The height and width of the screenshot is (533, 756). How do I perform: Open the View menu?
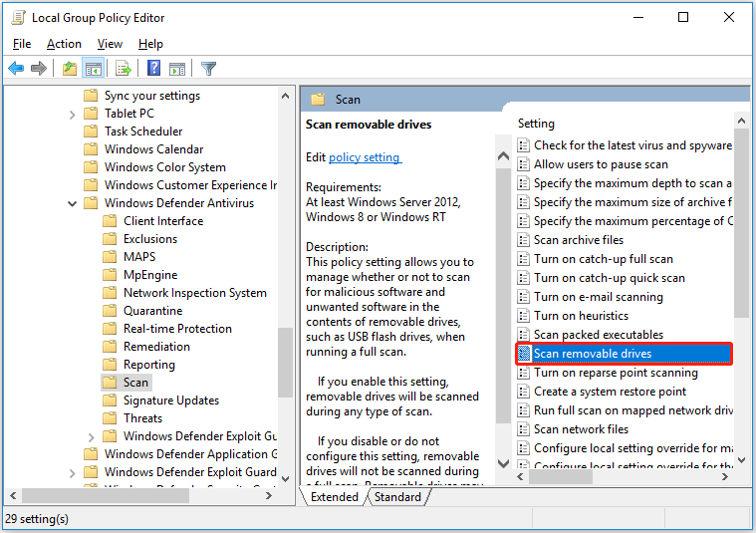pos(110,44)
